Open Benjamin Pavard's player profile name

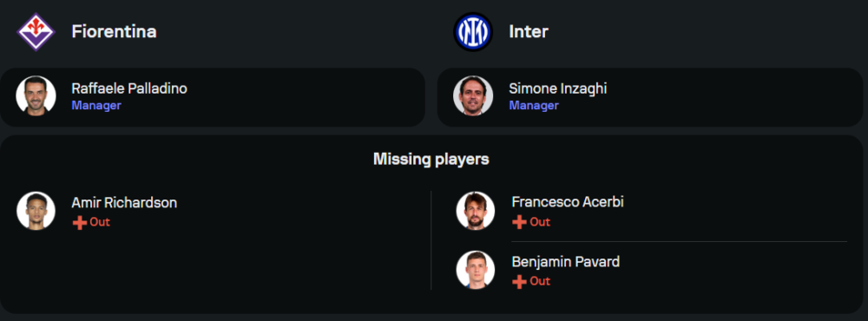pos(566,262)
